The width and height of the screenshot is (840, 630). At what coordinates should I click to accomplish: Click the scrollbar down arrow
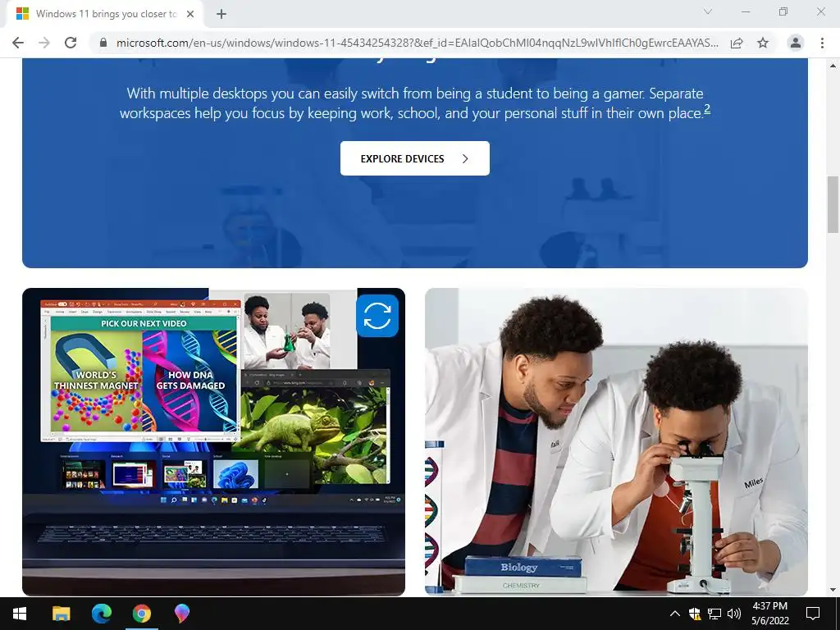(x=833, y=590)
